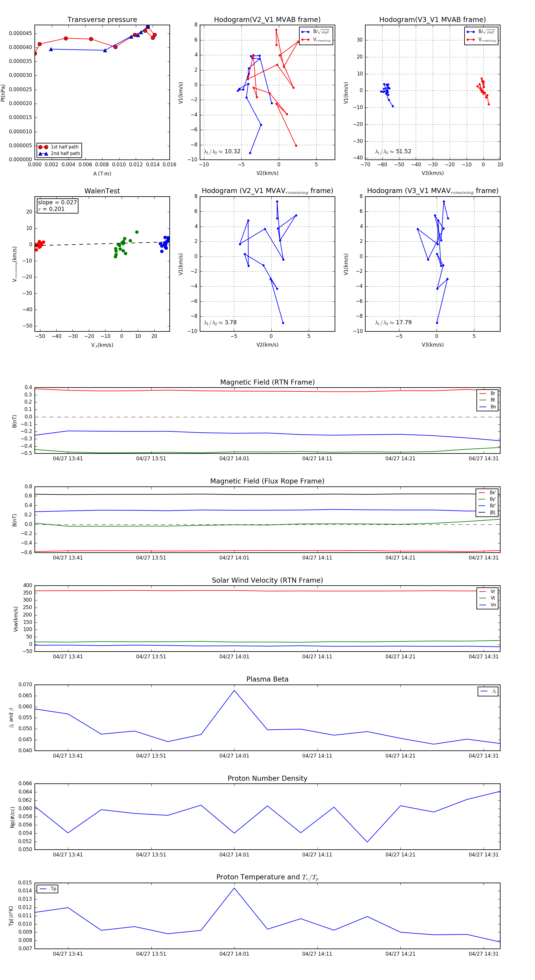
Task: Click the Plasma Beta panel title
Action: click(267, 679)
